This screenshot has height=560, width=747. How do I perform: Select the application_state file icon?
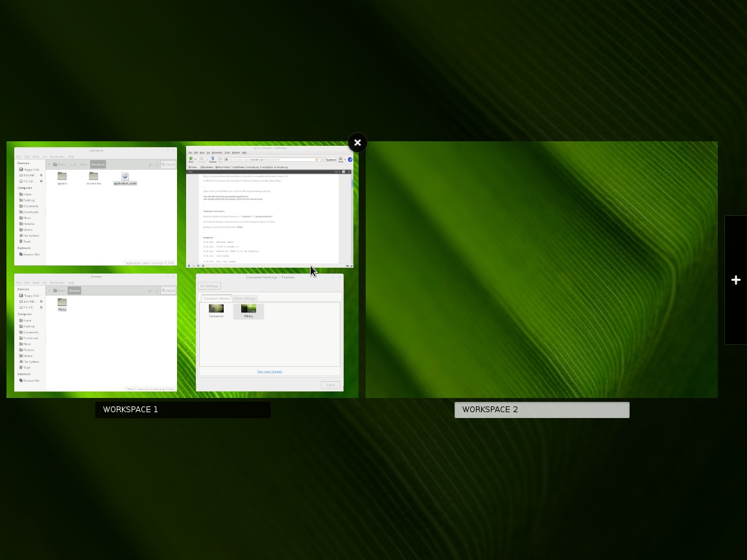(125, 177)
